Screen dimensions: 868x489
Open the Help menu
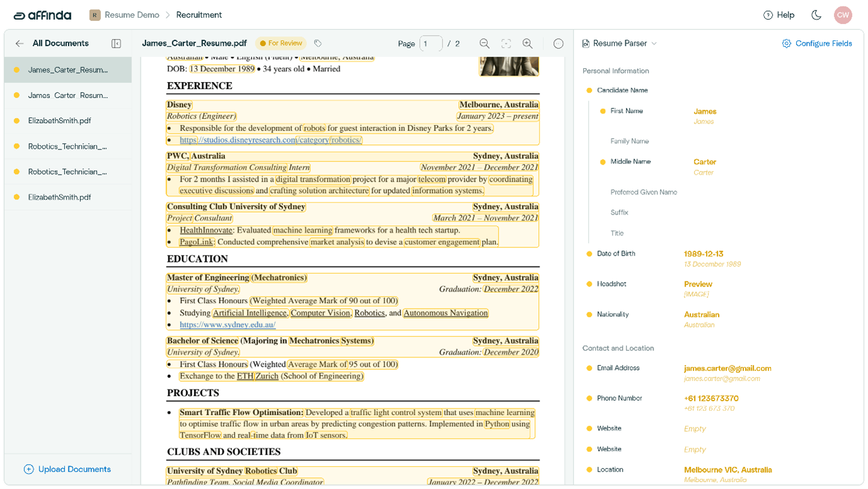[779, 15]
